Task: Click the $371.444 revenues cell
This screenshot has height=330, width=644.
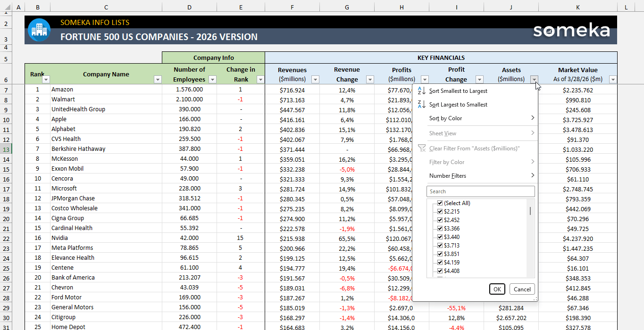Action: (x=292, y=149)
